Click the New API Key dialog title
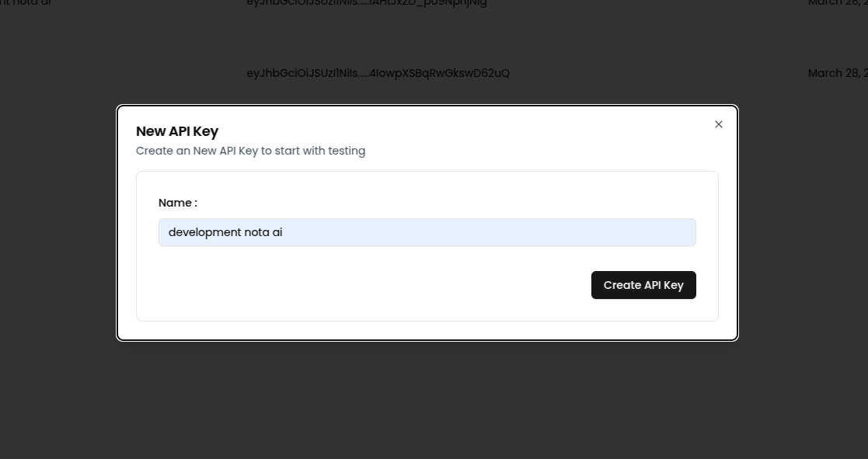Viewport: 868px width, 459px height. 177,131
